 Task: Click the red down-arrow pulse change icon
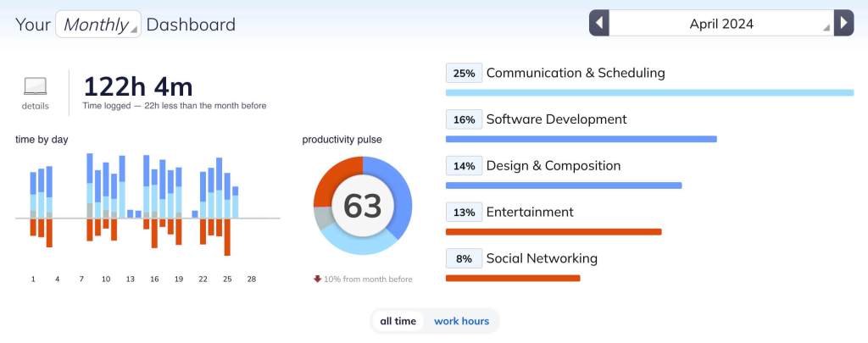coord(317,279)
